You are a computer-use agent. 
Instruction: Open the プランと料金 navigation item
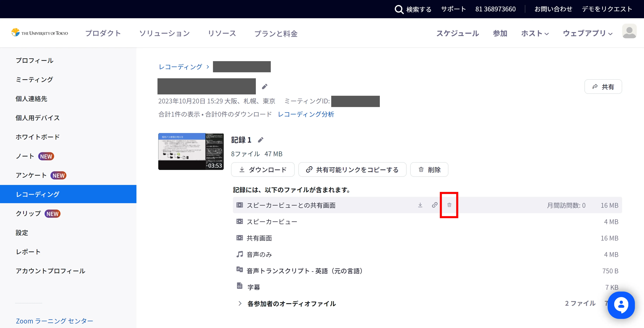276,34
